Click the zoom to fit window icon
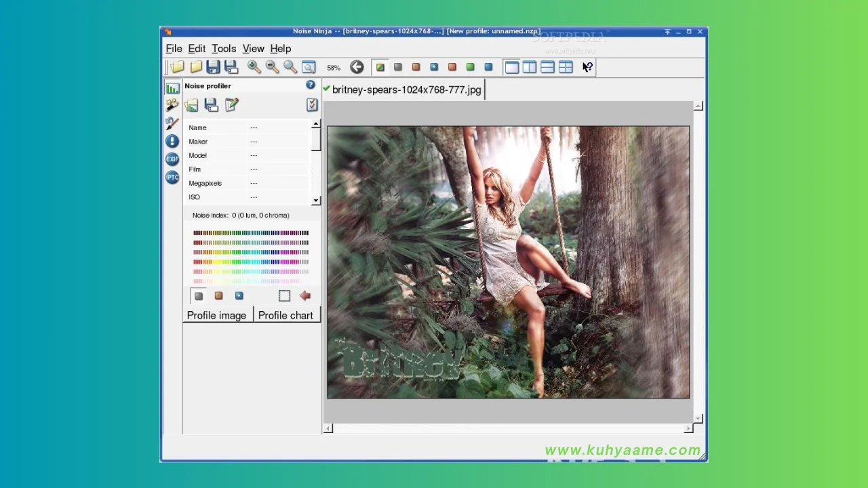The height and width of the screenshot is (488, 868). [x=309, y=67]
